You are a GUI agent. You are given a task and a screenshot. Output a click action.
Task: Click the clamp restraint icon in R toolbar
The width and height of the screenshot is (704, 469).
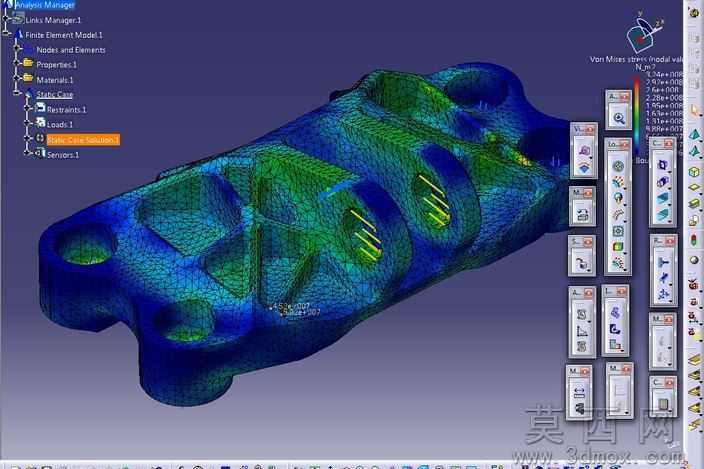point(664,263)
